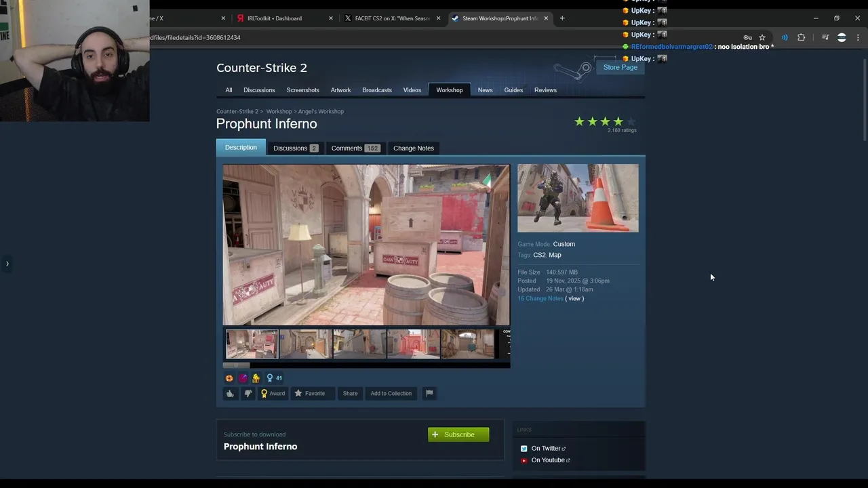Open the Store Page button
Image resolution: width=868 pixels, height=488 pixels.
[620, 67]
